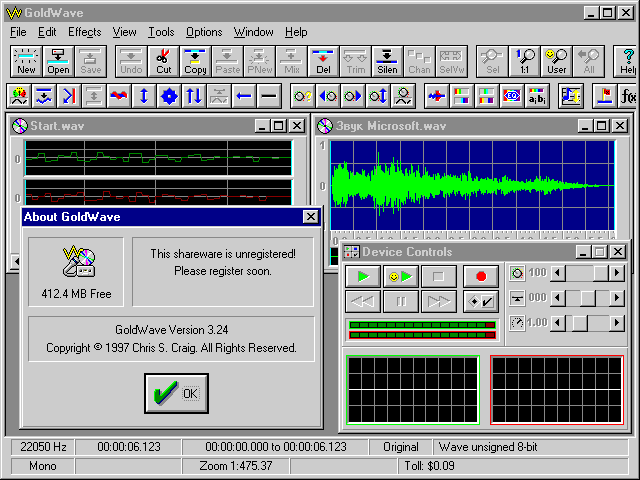
Task: Apply the Mechanize gear effect
Action: [169, 96]
